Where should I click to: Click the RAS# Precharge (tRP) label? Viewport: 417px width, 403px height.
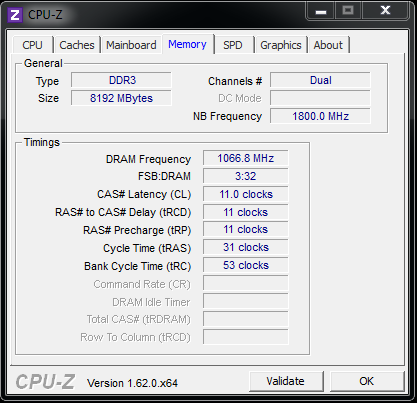[x=137, y=230]
